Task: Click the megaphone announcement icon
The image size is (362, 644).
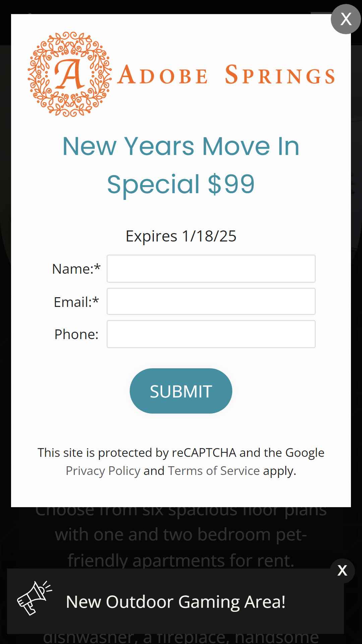Action: click(x=35, y=598)
